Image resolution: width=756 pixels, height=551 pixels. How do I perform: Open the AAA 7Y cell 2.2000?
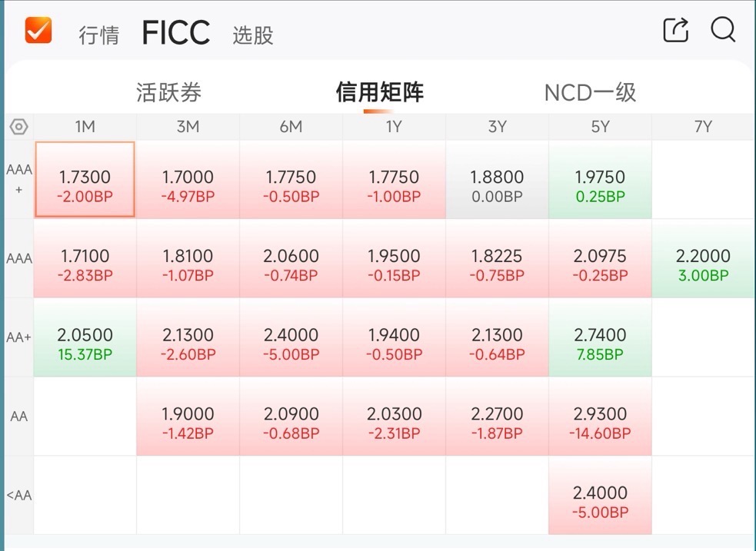click(x=703, y=258)
